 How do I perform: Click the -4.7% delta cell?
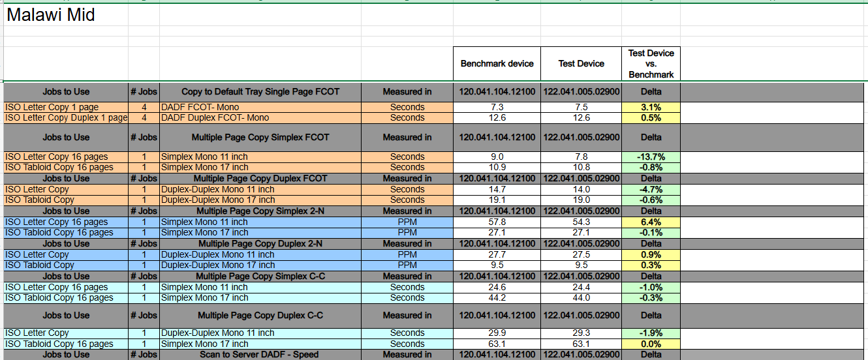click(x=651, y=190)
